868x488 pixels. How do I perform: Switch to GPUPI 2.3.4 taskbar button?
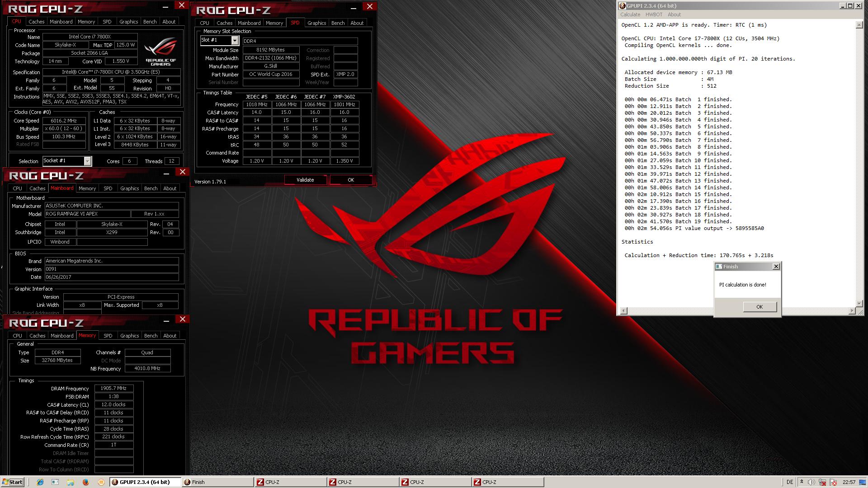coord(145,482)
